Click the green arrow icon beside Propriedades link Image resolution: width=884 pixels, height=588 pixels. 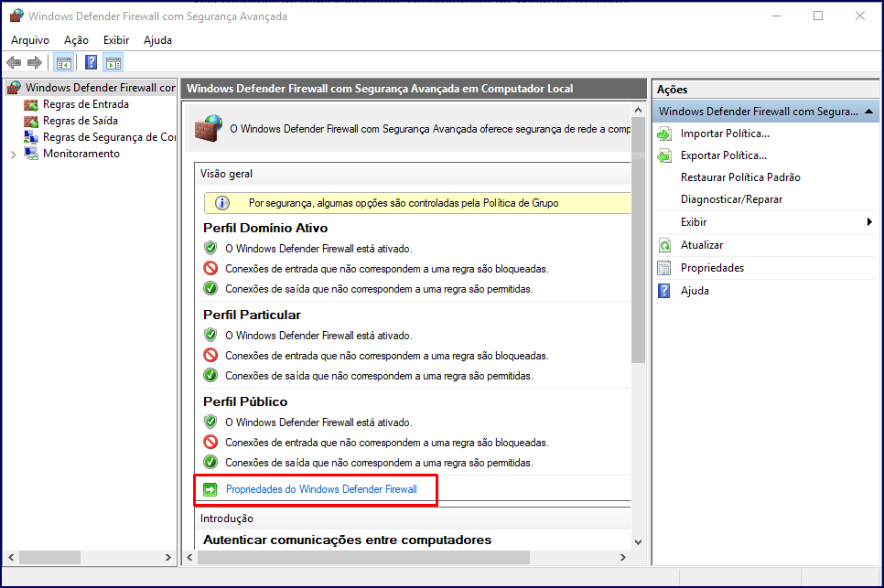tap(210, 489)
